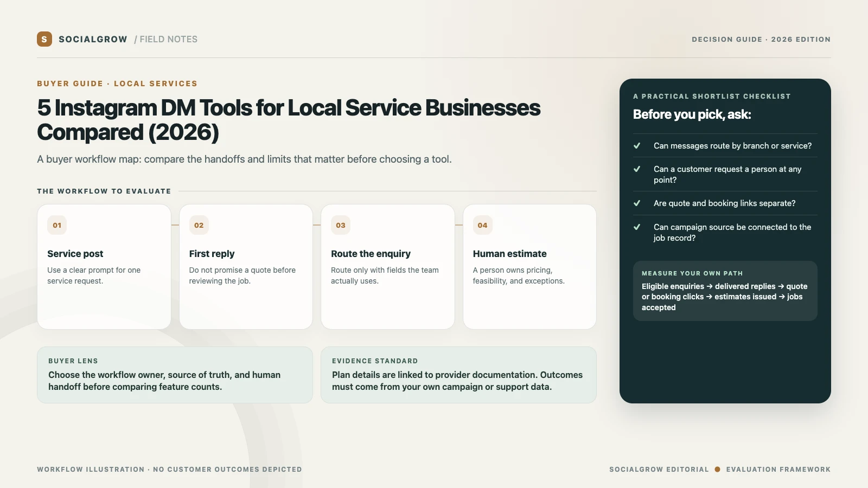Toggle checkmark for 'quote and booking links separate'
Viewport: 868px width, 488px height.
coord(637,203)
